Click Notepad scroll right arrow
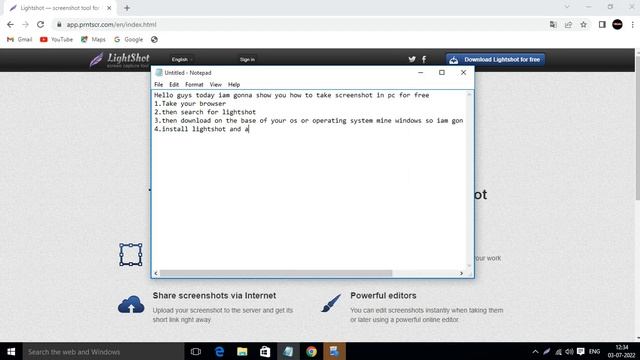Viewport: 640px width, 360px height. (462, 273)
